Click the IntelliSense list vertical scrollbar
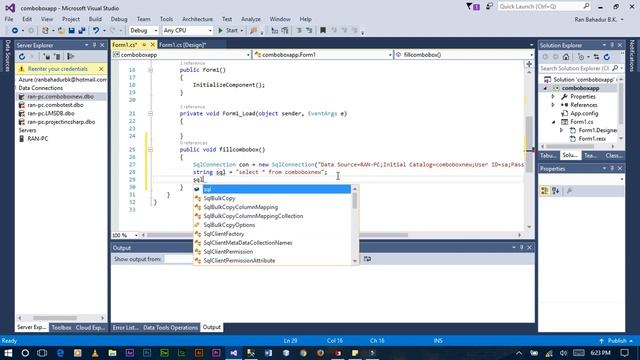The image size is (640, 360). (355, 224)
